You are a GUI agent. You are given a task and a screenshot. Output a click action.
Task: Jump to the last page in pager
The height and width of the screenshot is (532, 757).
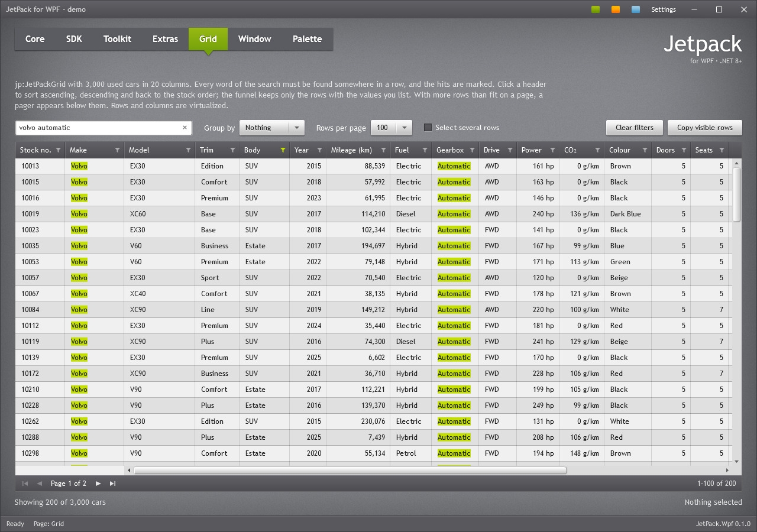[112, 484]
